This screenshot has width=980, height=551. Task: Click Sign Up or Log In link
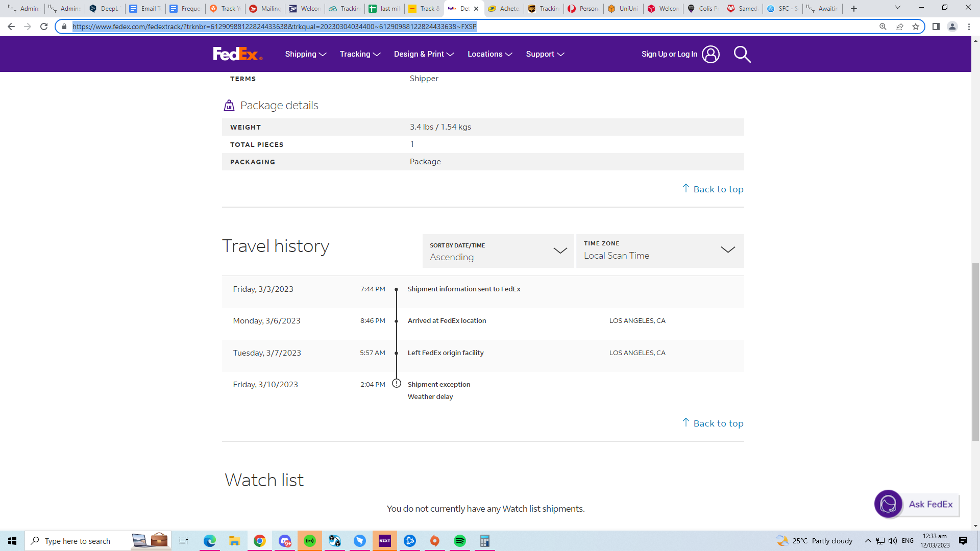point(669,54)
